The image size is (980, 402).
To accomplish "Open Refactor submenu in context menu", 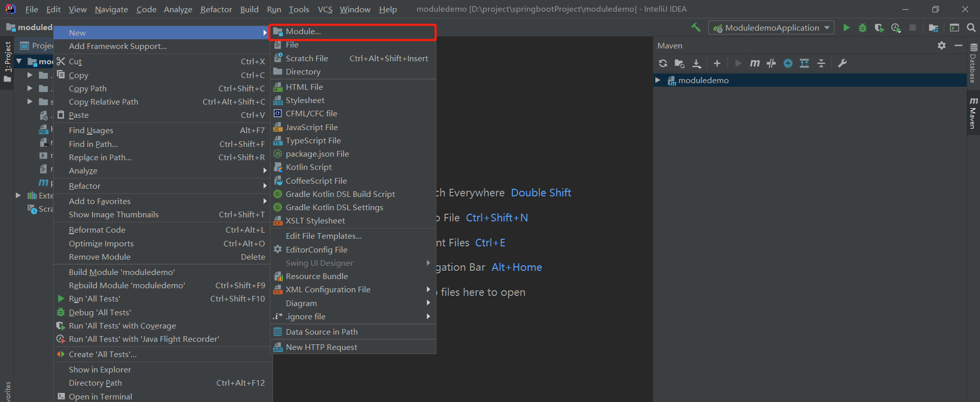I will [x=163, y=186].
